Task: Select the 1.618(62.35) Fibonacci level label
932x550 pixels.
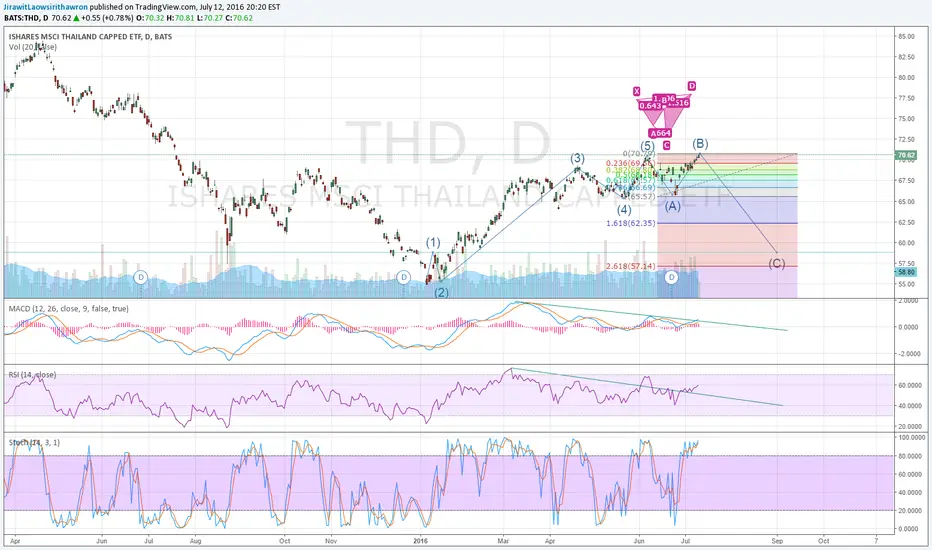Action: [x=631, y=224]
